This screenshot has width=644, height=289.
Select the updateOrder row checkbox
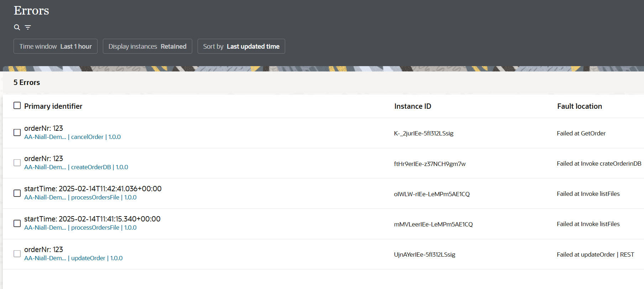tap(17, 254)
